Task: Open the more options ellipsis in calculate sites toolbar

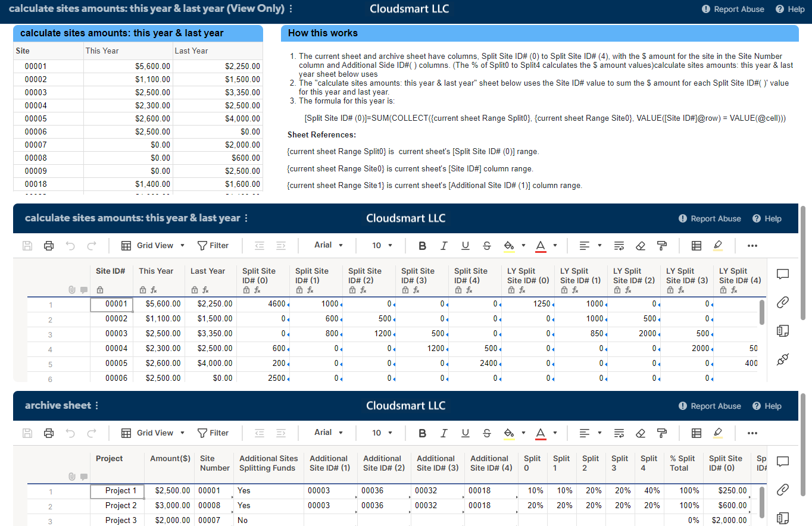Action: click(752, 246)
